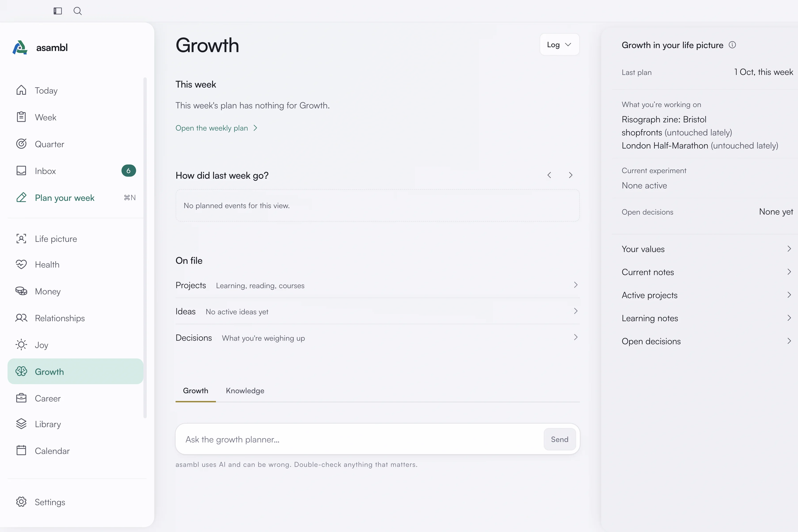Screen dimensions: 798x532
Task: Click the Plan your week pencil icon
Action: click(x=21, y=198)
